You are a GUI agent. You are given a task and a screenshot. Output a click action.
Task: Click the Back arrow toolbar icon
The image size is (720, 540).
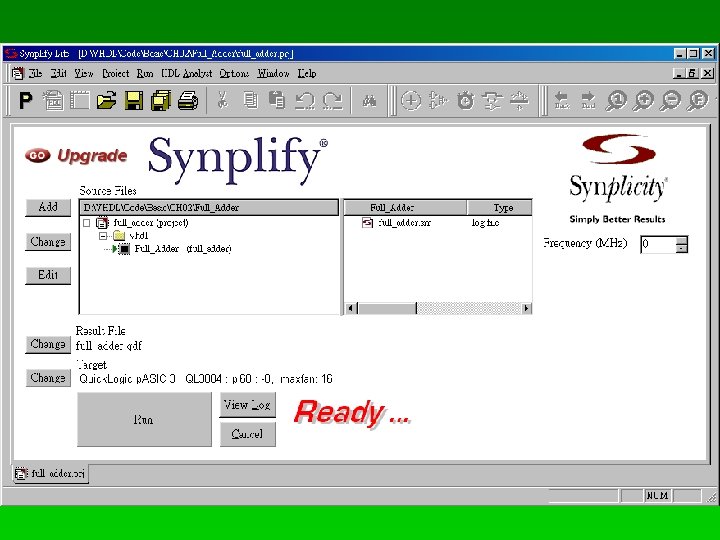[x=562, y=101]
